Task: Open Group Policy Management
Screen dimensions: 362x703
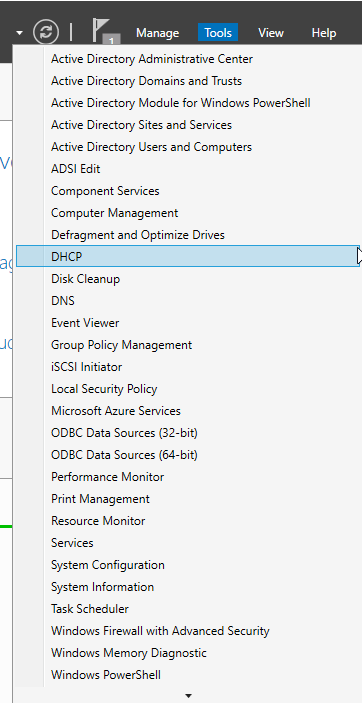Action: (188, 345)
